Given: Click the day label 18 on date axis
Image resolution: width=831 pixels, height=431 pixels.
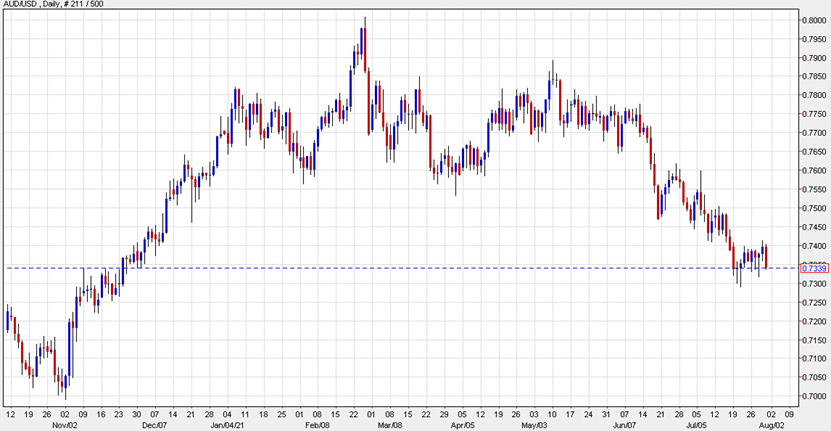Looking at the screenshot, I should [x=263, y=415].
